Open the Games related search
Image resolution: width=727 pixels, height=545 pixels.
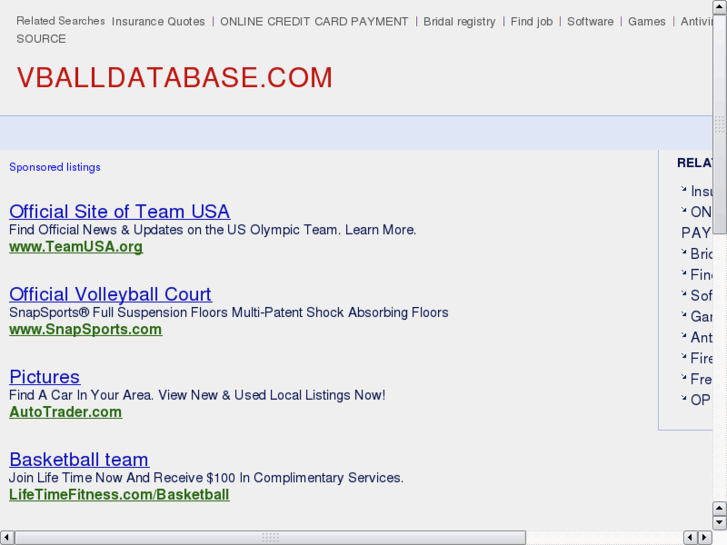[646, 22]
